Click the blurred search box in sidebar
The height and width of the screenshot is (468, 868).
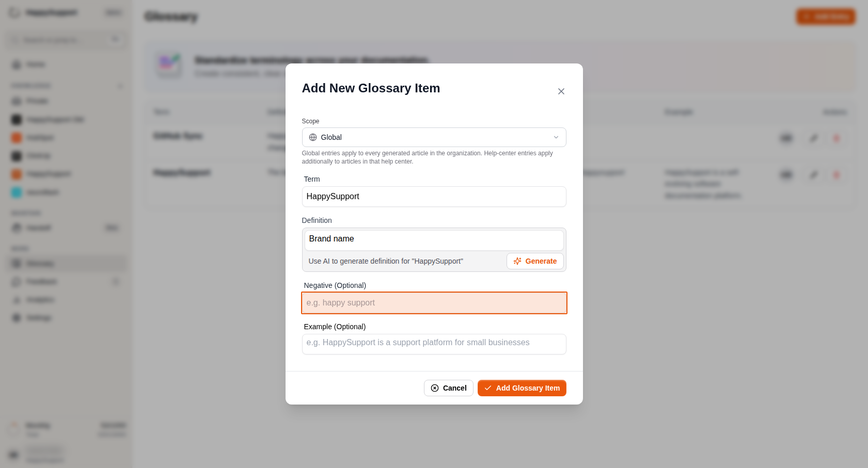[66, 40]
